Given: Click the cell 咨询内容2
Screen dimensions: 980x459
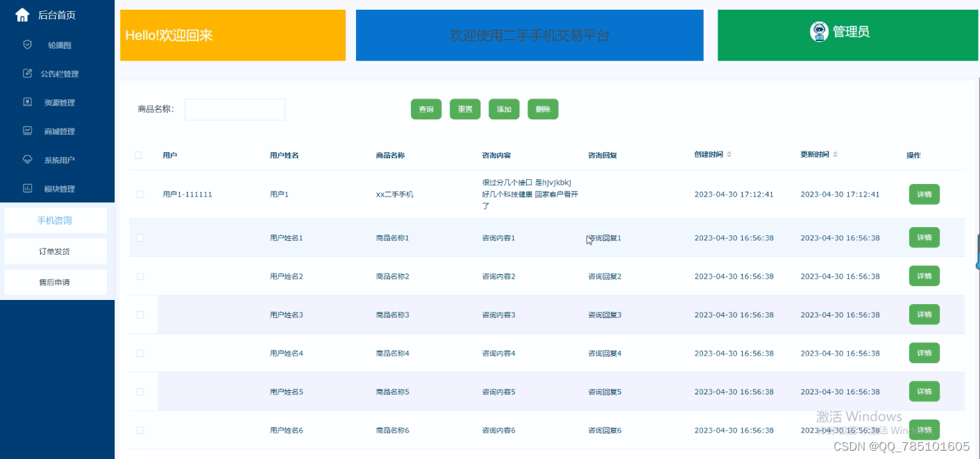Looking at the screenshot, I should (x=499, y=276).
